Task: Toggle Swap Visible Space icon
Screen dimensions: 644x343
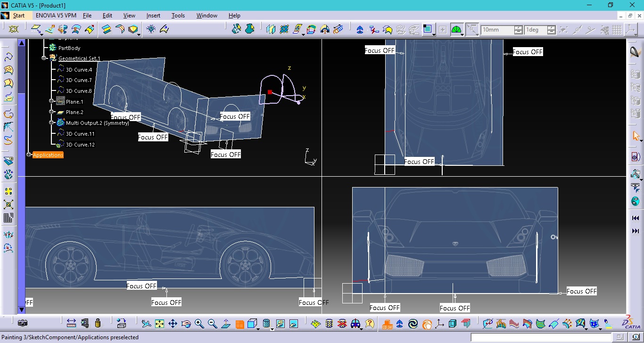Action: click(293, 324)
